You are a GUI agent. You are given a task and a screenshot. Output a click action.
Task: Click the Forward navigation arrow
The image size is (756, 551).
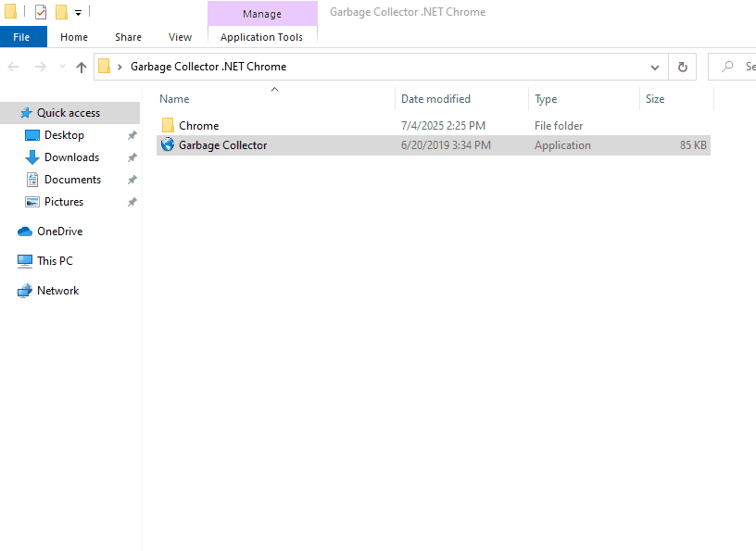(x=41, y=67)
